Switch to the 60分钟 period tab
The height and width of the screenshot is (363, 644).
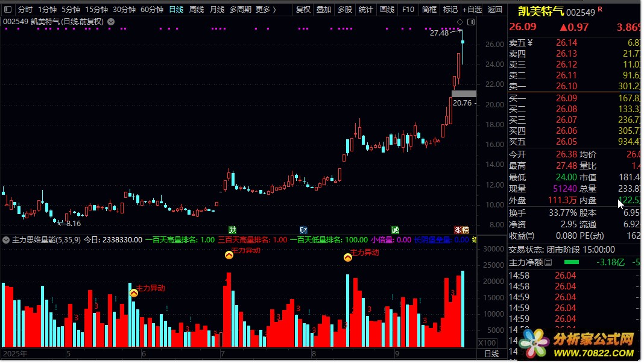152,9
